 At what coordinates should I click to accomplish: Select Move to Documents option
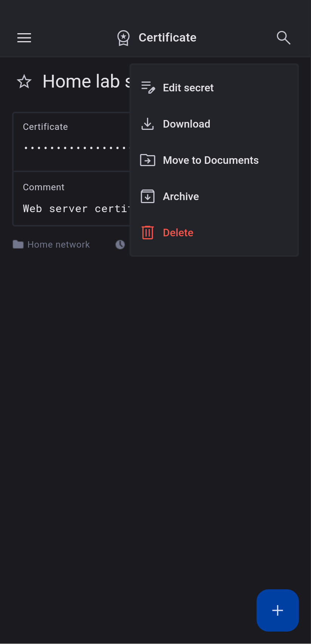coord(210,160)
